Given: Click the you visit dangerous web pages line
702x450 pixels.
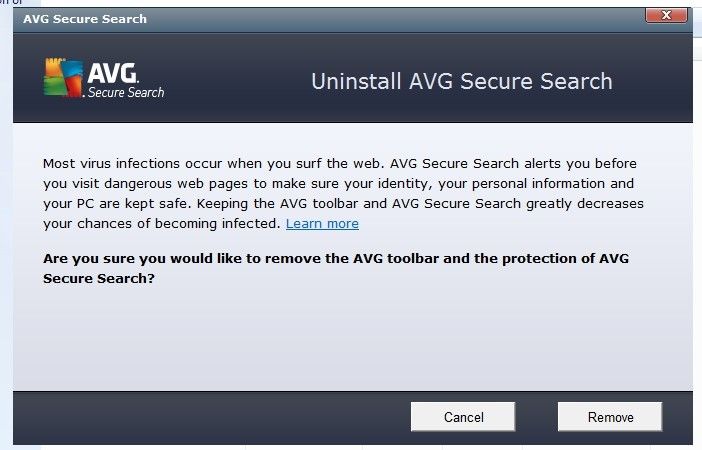Looking at the screenshot, I should [338, 184].
